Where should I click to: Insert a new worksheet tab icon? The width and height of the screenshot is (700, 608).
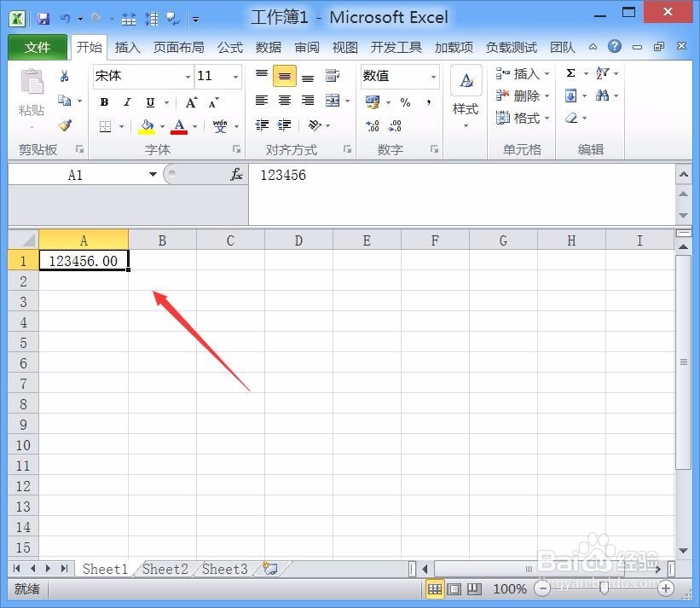click(x=270, y=568)
